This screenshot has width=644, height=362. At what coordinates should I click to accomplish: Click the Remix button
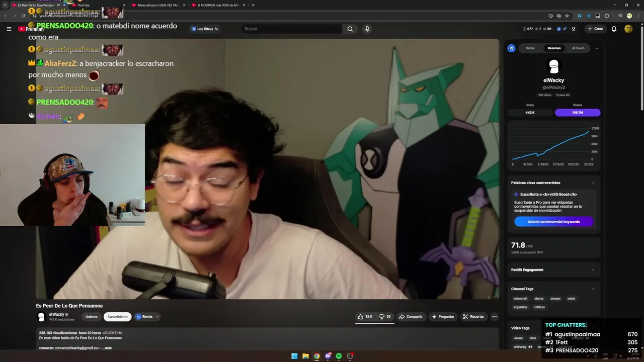pos(144,317)
